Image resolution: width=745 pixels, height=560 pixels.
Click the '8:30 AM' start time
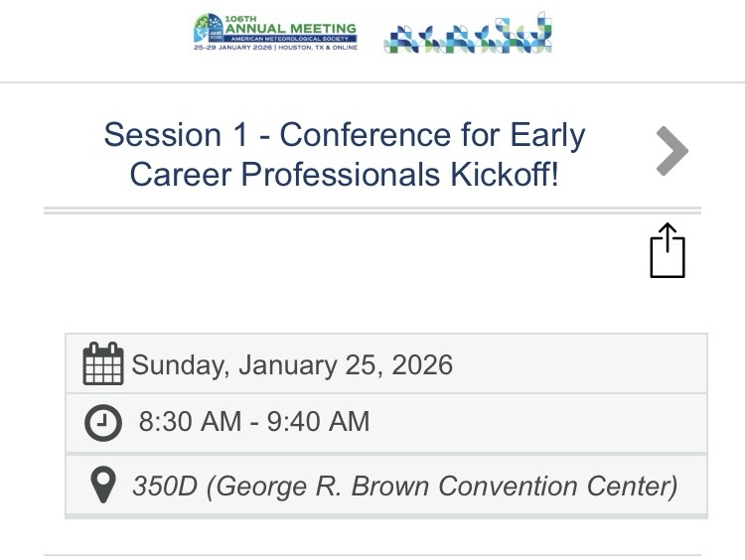click(x=190, y=422)
